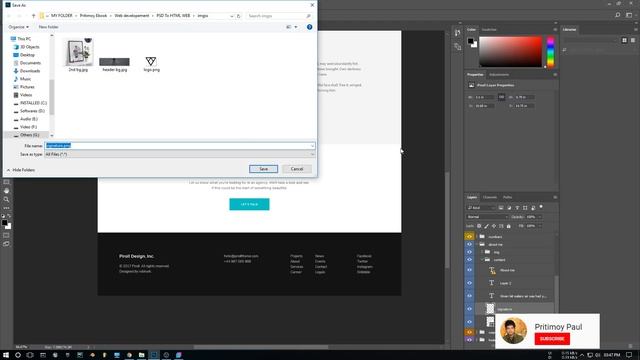Click the history panel icon in collapsed dock
Image resolution: width=640 pixels, height=360 pixels.
click(458, 33)
